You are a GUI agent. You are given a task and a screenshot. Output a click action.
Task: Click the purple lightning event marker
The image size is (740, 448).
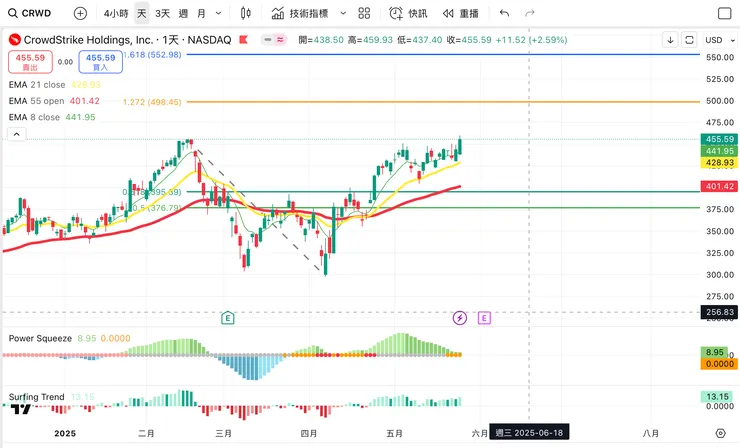point(460,318)
